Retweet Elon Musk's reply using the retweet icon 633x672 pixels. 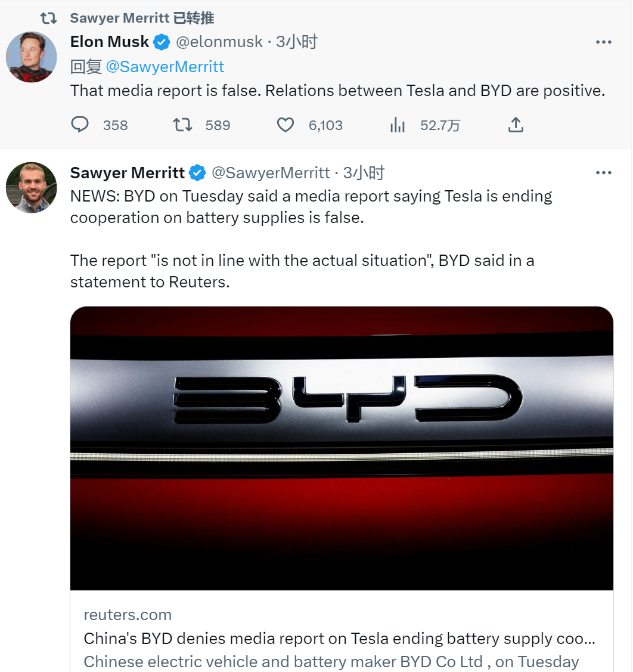pyautogui.click(x=182, y=125)
